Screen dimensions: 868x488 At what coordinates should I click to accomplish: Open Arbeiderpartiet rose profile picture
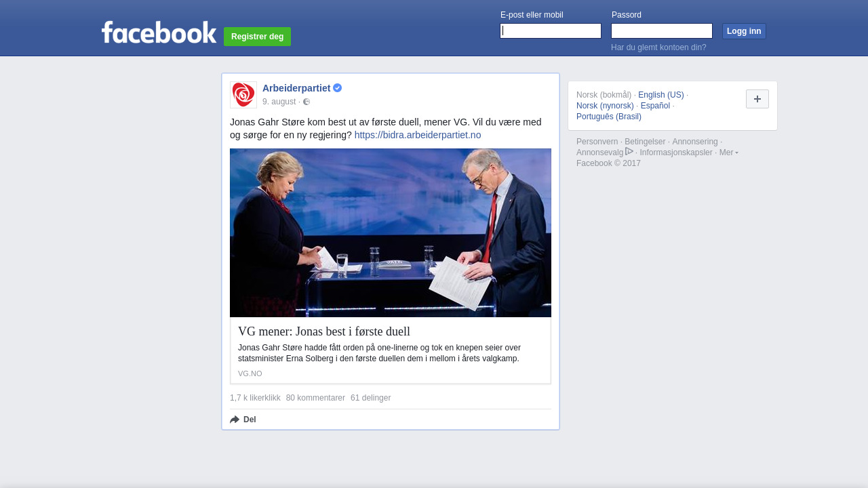pos(243,95)
